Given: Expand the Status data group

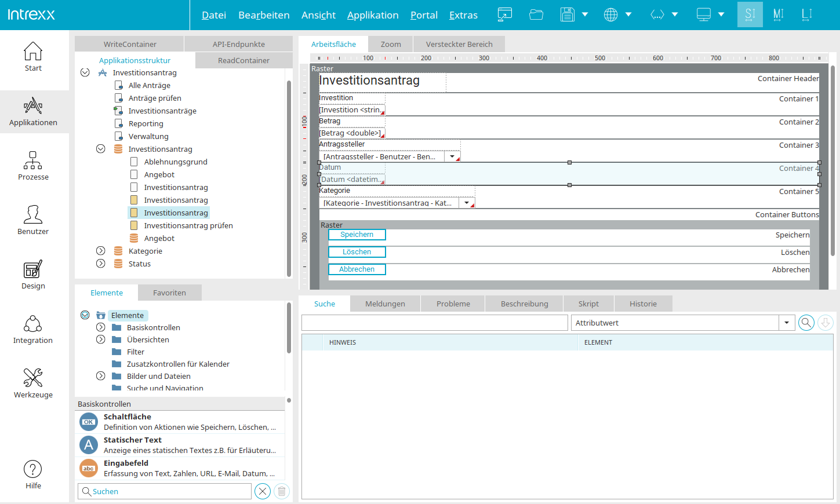Looking at the screenshot, I should [x=100, y=264].
